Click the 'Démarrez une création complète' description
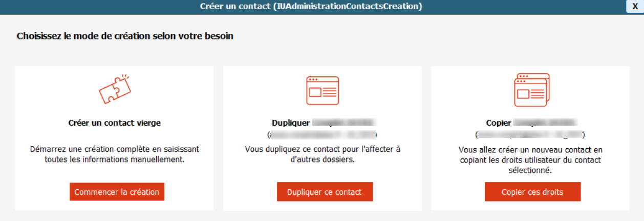The image size is (644, 221). [x=114, y=154]
